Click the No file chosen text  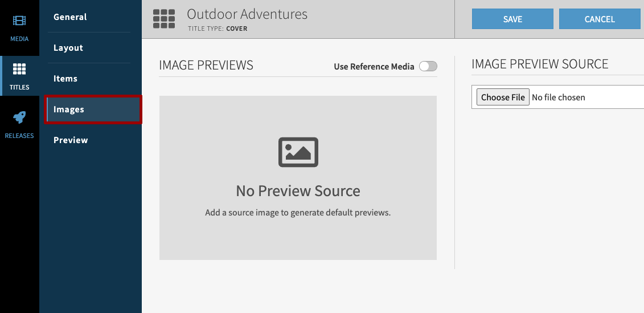(558, 97)
